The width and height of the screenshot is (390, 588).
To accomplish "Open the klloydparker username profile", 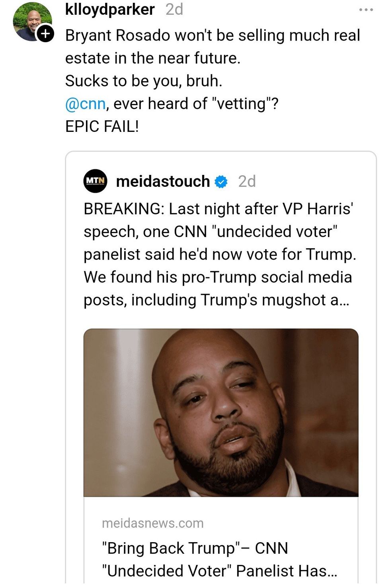I will coord(110,9).
